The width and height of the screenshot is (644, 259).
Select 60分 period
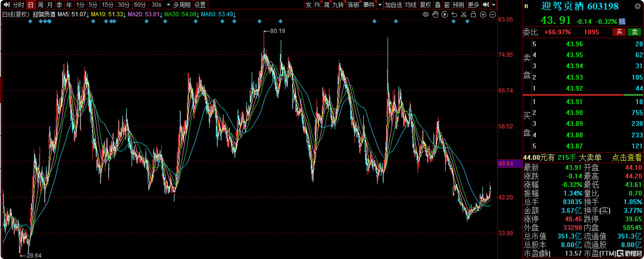coord(140,5)
